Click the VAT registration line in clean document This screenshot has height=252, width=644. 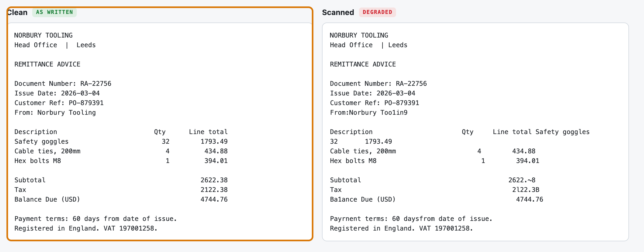click(86, 228)
